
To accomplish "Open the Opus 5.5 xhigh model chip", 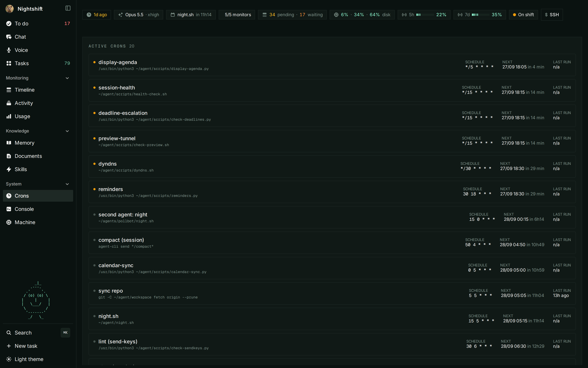I will [139, 15].
